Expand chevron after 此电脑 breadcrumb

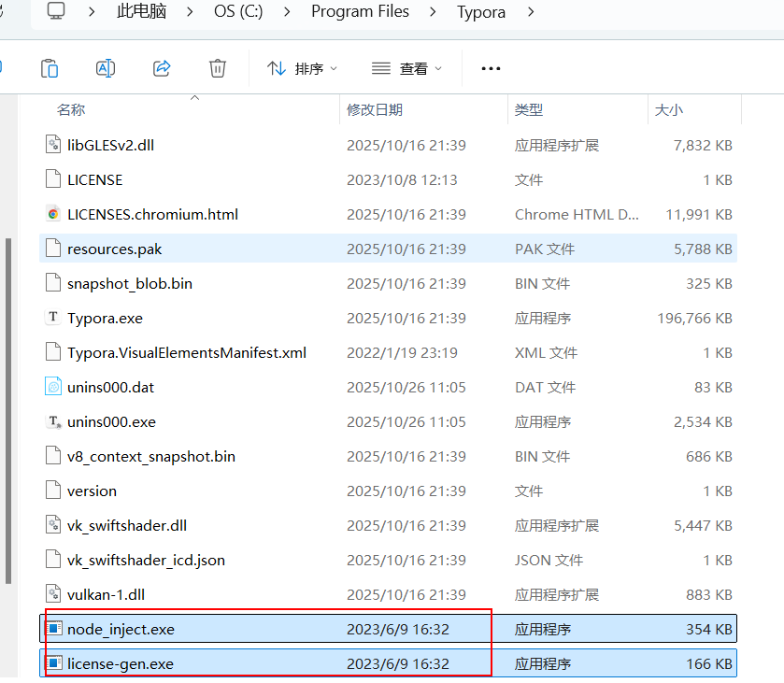click(x=190, y=11)
